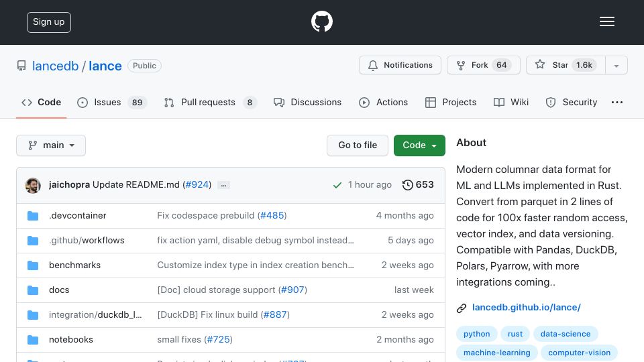Open the lancedb.github.io/lance/ website link
The width and height of the screenshot is (644, 362).
click(x=526, y=308)
